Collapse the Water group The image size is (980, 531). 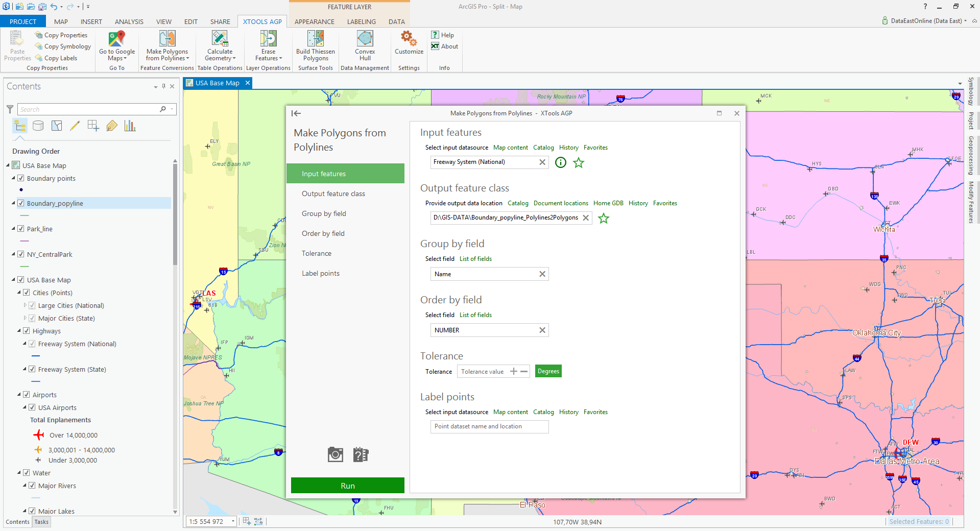coord(19,473)
